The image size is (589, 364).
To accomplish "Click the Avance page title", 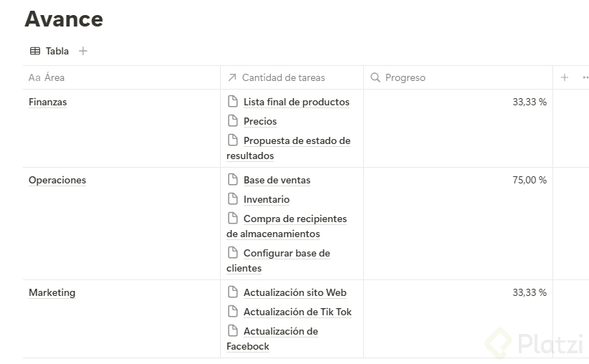I will (64, 19).
